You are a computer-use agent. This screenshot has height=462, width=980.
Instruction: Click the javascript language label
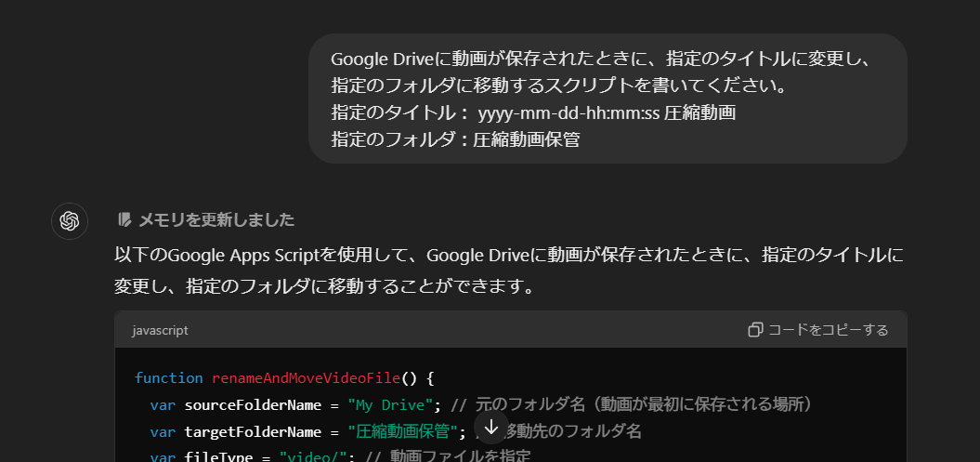point(160,330)
